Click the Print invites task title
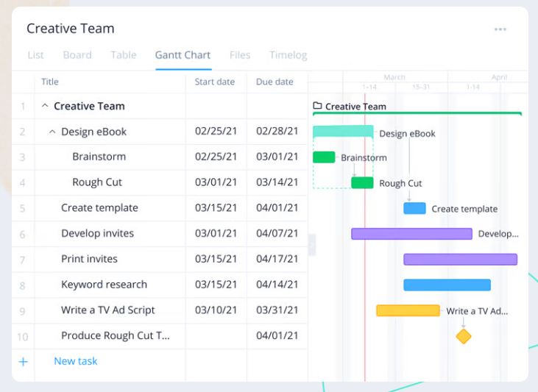The image size is (538, 392). tap(89, 259)
